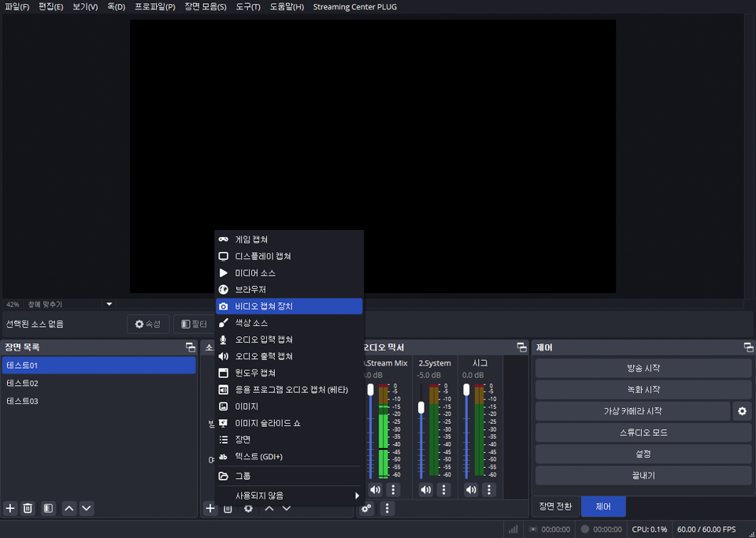Screen dimensions: 756x538
Task: Delete the selected scene with the trash icon
Action: (28, 508)
